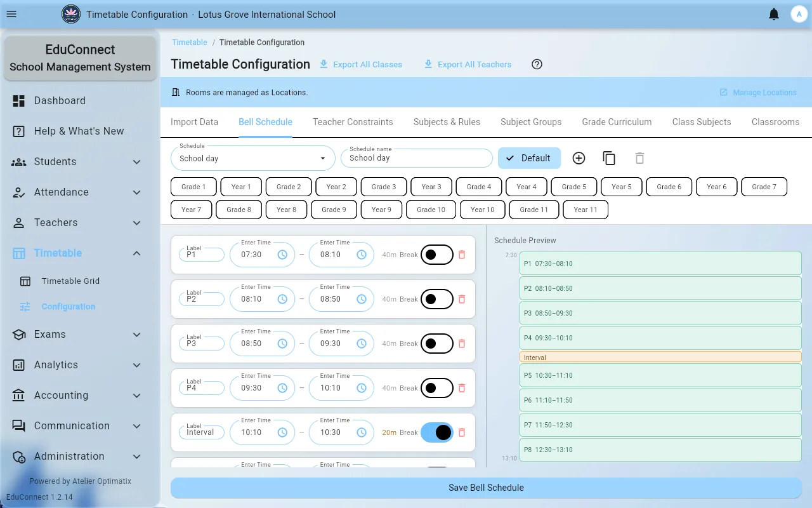Delete the P2 period row

point(462,299)
